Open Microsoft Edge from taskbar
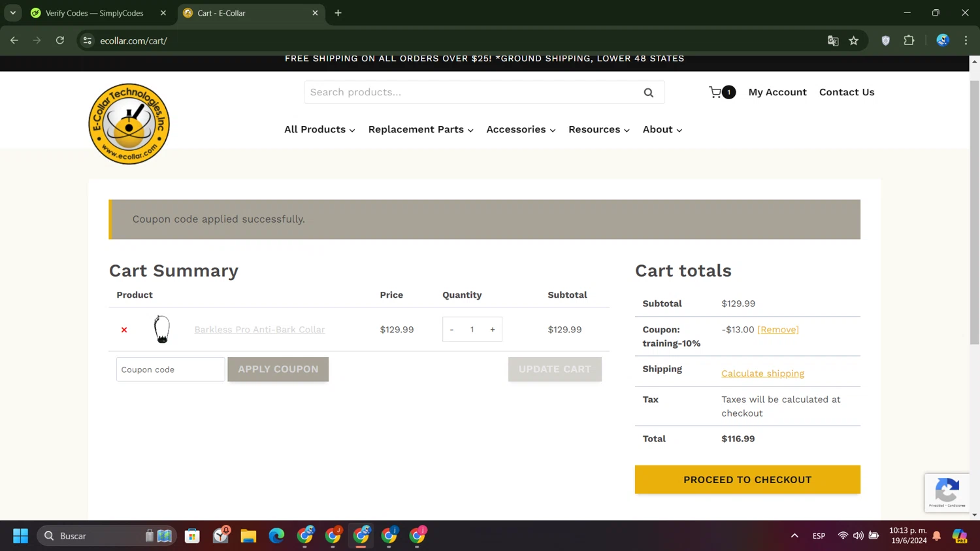Screen dimensions: 980x551 pos(276,536)
